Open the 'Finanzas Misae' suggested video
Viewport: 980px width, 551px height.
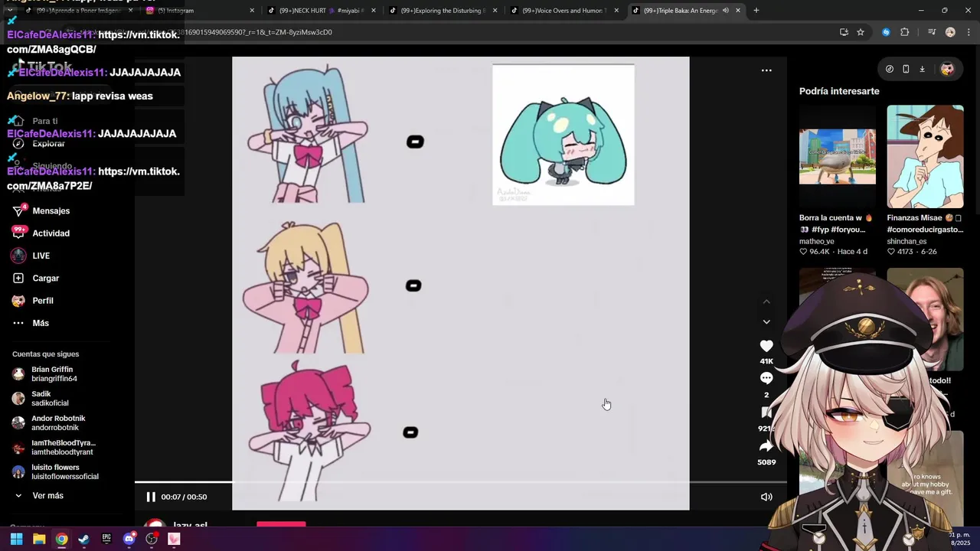click(925, 157)
